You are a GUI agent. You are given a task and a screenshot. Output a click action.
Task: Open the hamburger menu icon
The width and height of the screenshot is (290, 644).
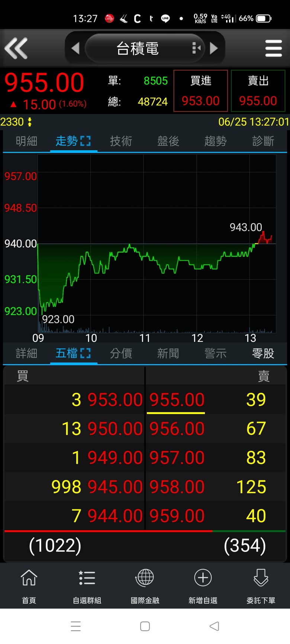click(x=274, y=48)
